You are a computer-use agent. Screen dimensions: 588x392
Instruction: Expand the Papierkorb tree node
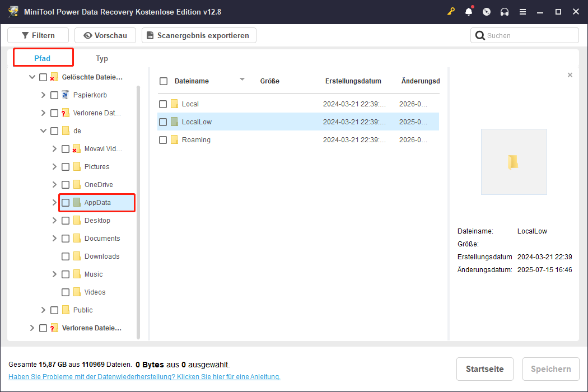[x=43, y=95]
